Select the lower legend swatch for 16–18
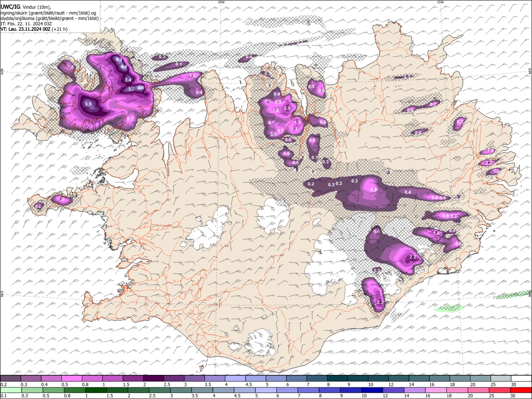 436,390
